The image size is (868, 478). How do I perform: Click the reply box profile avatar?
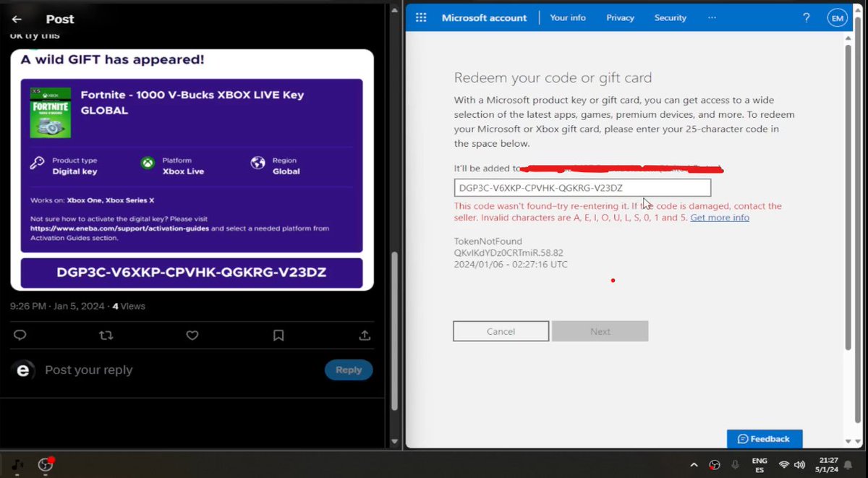coord(22,370)
